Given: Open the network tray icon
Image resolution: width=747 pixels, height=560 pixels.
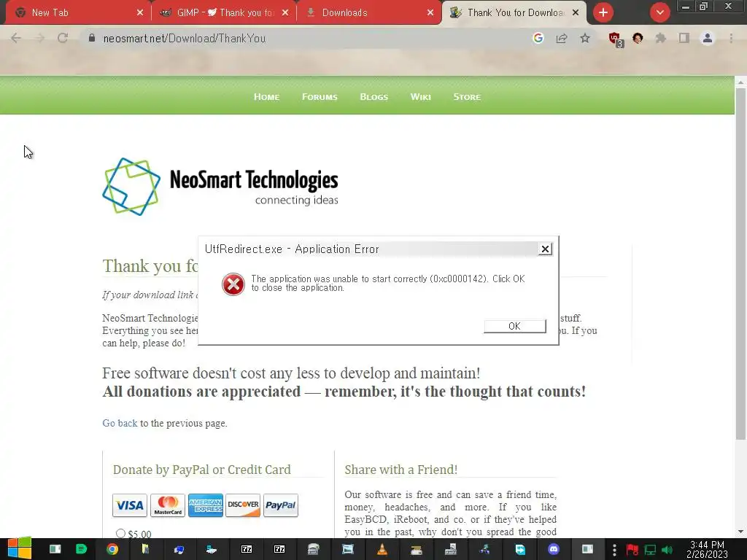Looking at the screenshot, I should (x=650, y=550).
